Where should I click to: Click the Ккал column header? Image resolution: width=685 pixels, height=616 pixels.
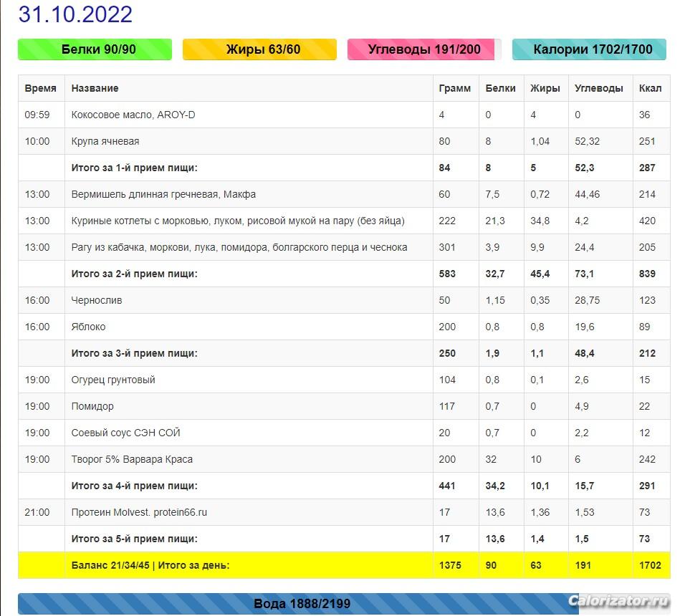(650, 88)
